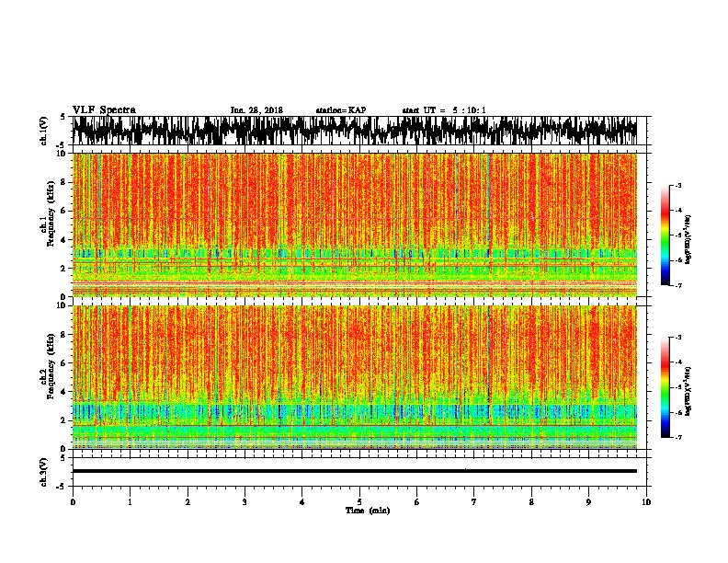
Task: Click the ch.1 color scale log(PSD) label
Action: point(688,240)
